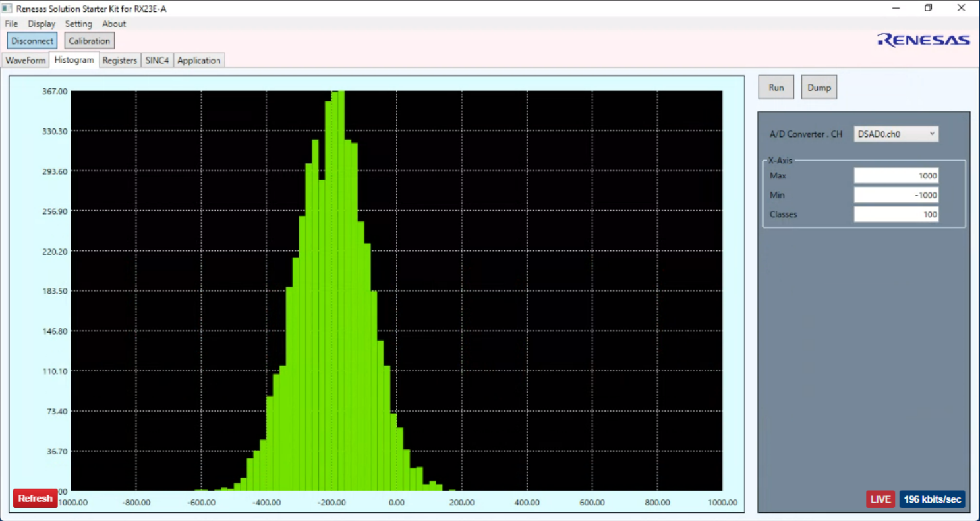Screen dimensions: 980x521
Task: Click the Dump button
Action: (819, 88)
